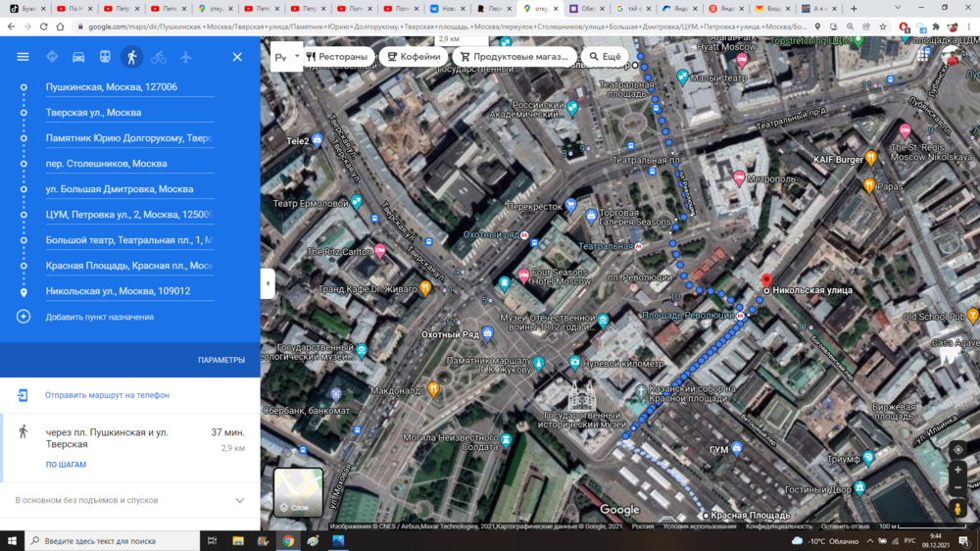Viewport: 980px width, 551px height.
Task: Reload the page in Chrome
Action: (x=44, y=26)
